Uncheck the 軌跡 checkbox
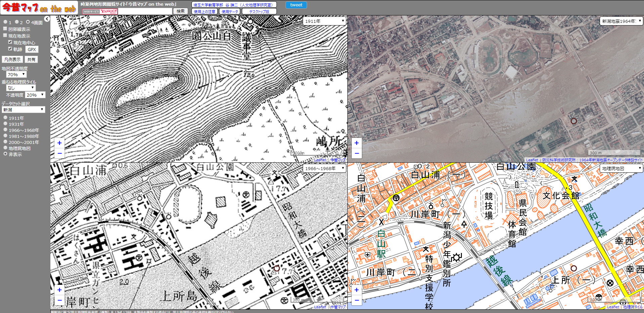Screen dimensions: 644x313 10,49
